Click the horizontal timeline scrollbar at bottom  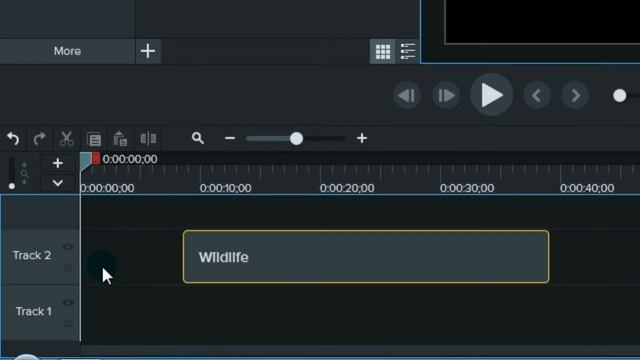pyautogui.click(x=360, y=350)
